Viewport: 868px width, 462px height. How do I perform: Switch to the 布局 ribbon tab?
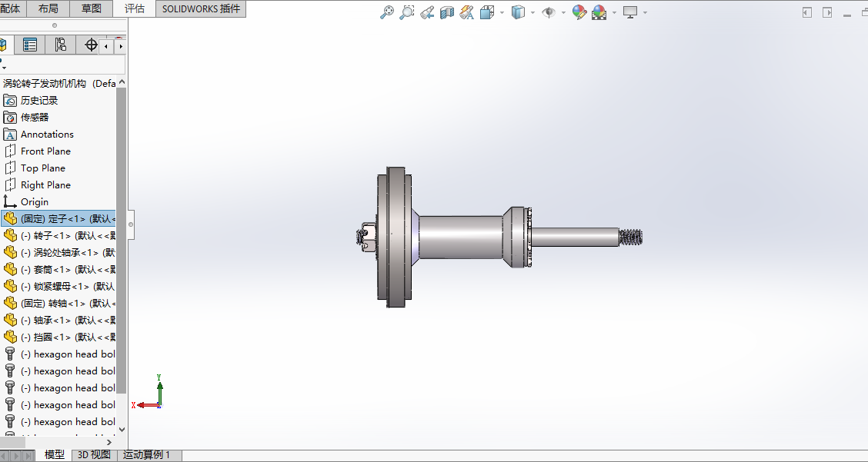pyautogui.click(x=48, y=8)
